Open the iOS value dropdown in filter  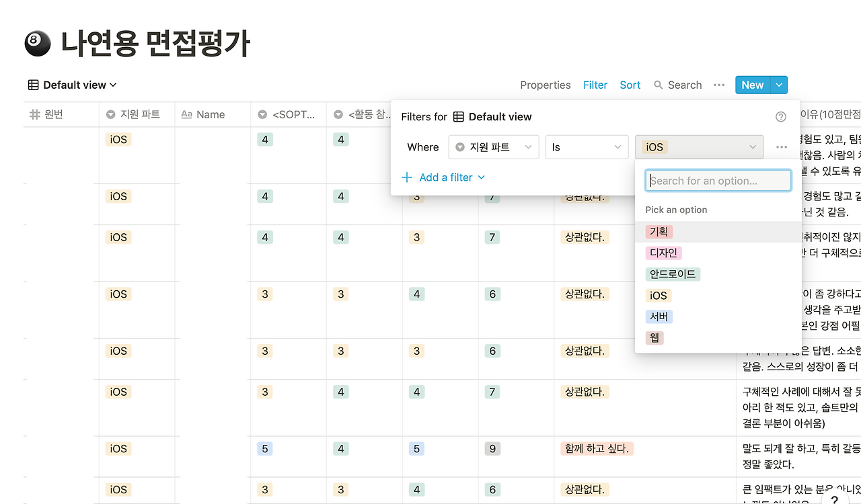[x=700, y=147]
